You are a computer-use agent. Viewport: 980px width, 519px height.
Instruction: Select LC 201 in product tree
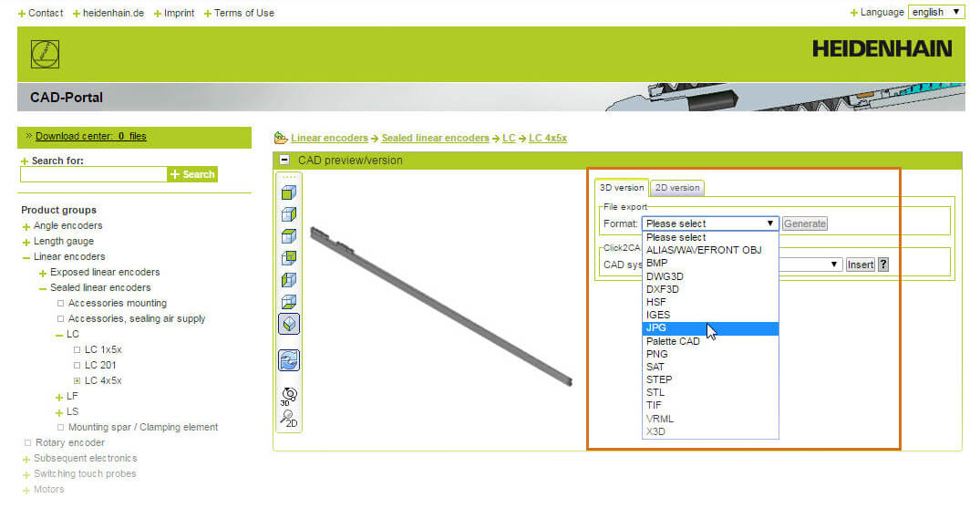pyautogui.click(x=100, y=365)
